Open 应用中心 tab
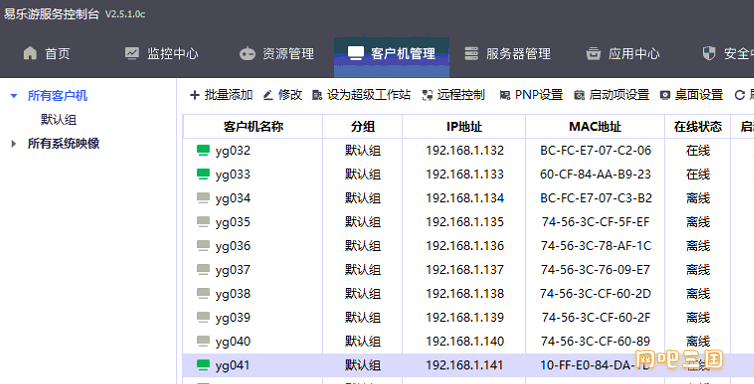The height and width of the screenshot is (384, 754). point(623,53)
